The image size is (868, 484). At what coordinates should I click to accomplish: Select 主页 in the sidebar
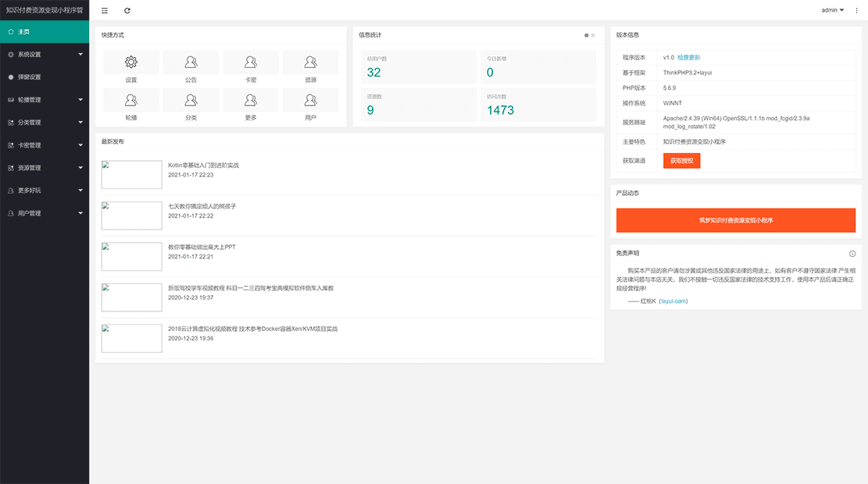pos(45,32)
